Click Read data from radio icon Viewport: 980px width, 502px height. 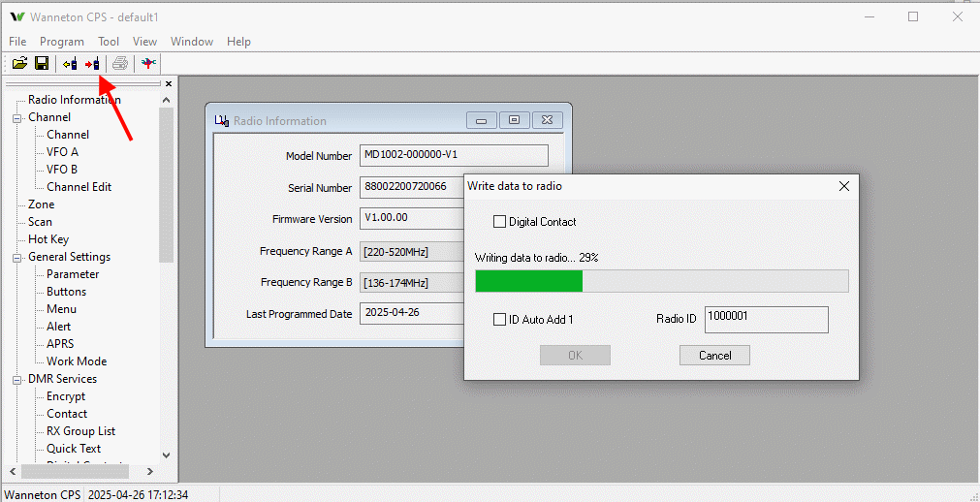click(x=71, y=63)
